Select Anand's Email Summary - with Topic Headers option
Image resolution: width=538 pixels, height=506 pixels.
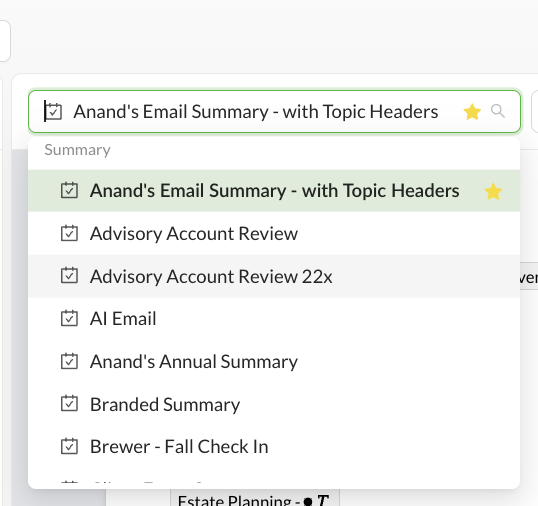click(x=274, y=191)
